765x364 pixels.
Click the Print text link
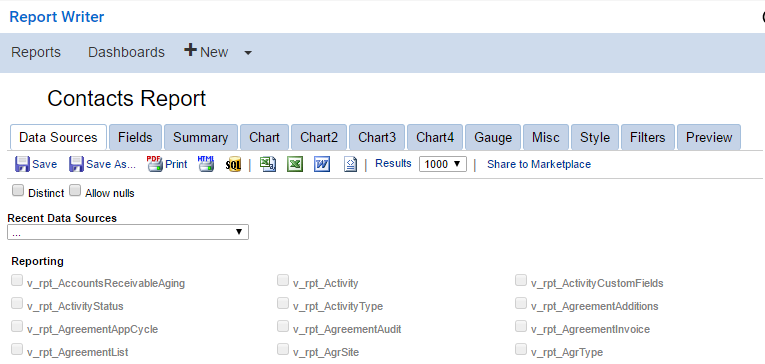click(x=176, y=164)
